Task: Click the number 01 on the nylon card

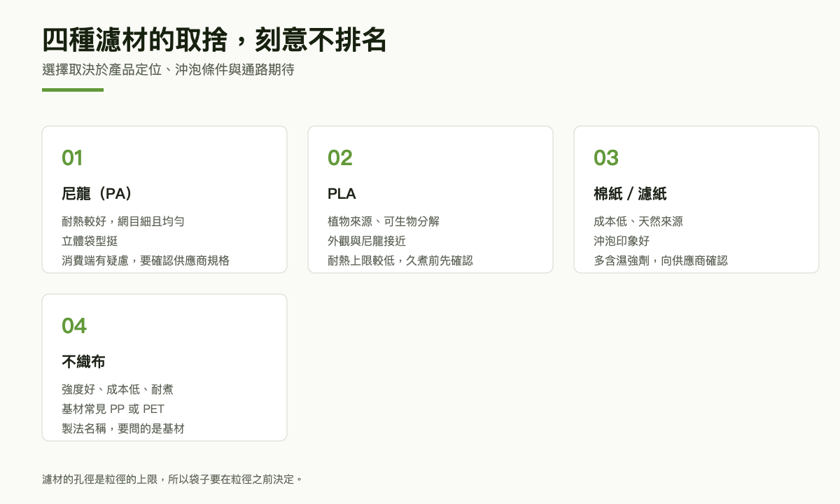Action: [72, 158]
